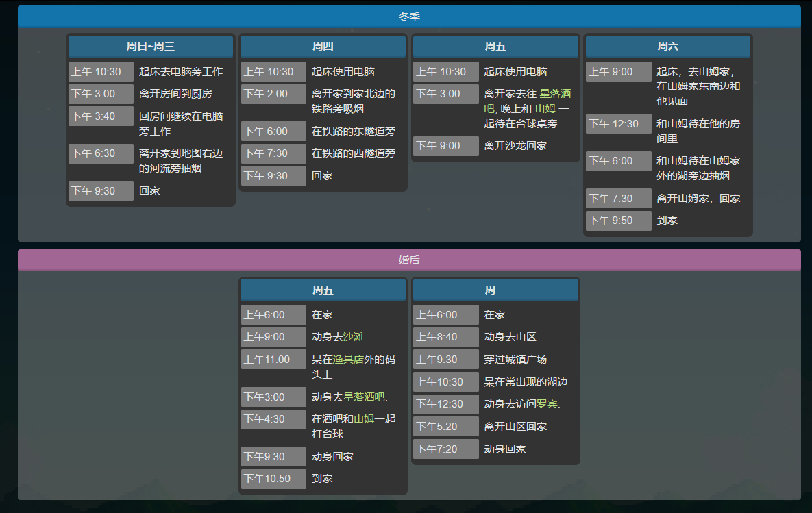This screenshot has width=812, height=513.
Task: Click the 下午10:50 time cell
Action: coord(273,479)
